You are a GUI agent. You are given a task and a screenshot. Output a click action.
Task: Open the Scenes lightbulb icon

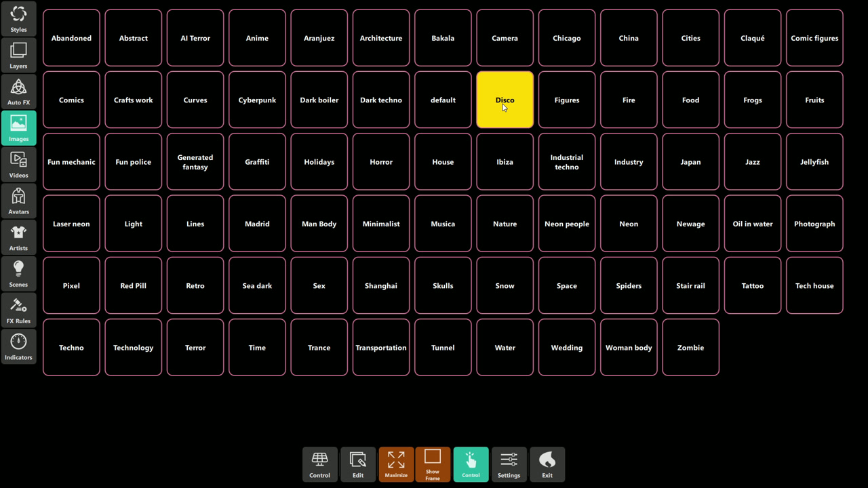coord(18,274)
